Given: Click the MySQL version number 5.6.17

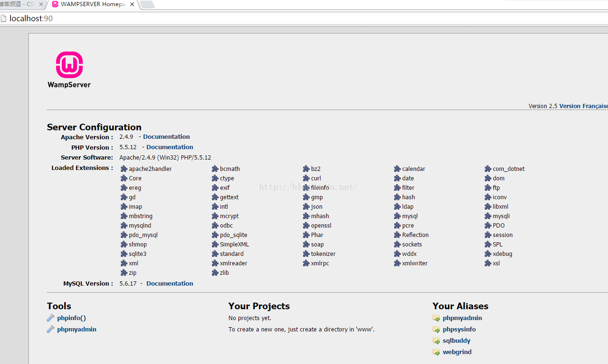Looking at the screenshot, I should click(128, 283).
